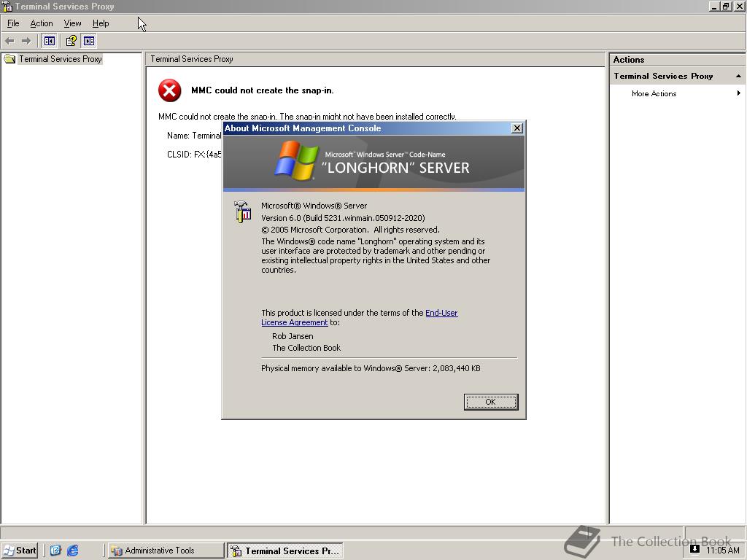Click the physical memory 2,083,440 KB text
This screenshot has height=560, width=747.
[371, 368]
